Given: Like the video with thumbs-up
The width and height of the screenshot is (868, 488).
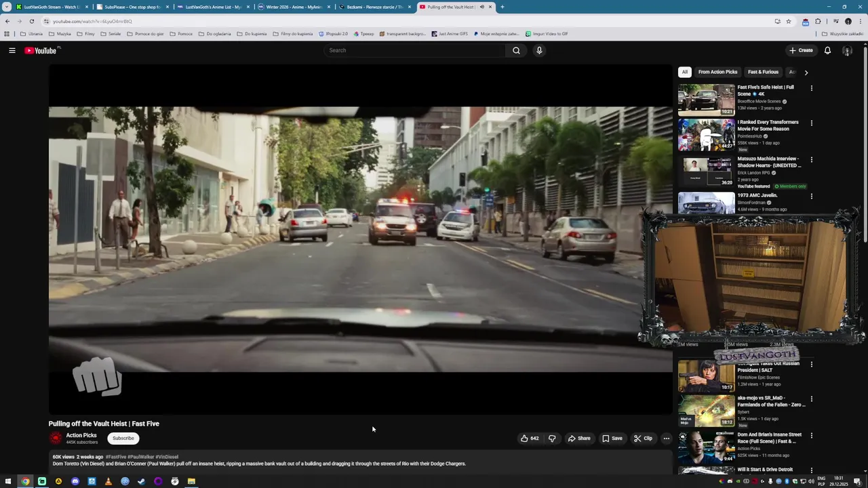Looking at the screenshot, I should (530, 439).
